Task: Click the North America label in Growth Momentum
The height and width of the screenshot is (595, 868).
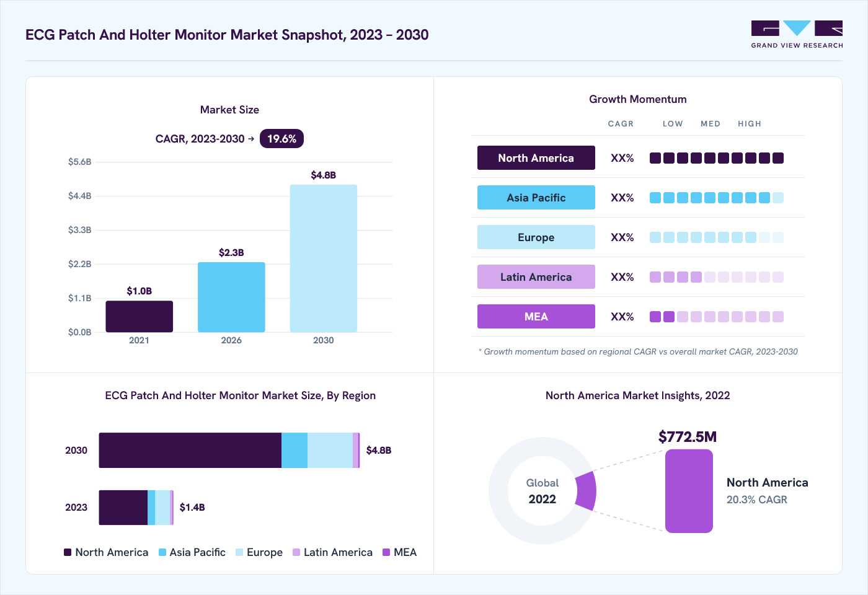Action: [x=536, y=158]
